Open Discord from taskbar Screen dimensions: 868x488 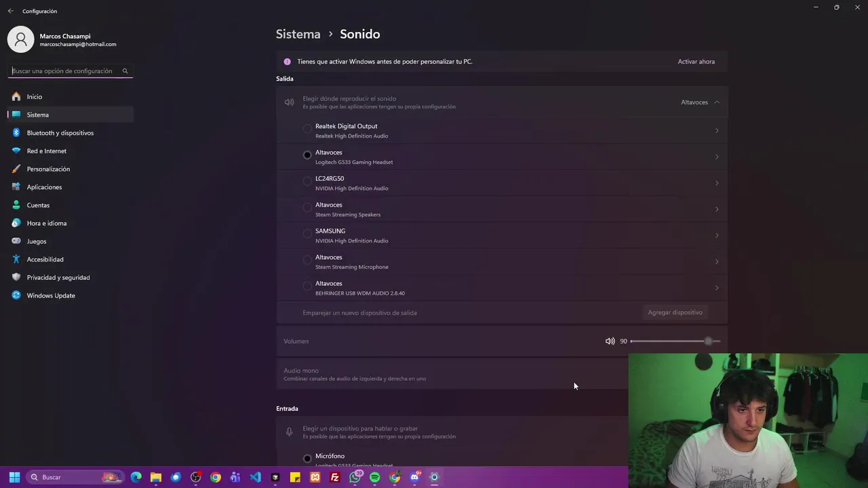415,477
